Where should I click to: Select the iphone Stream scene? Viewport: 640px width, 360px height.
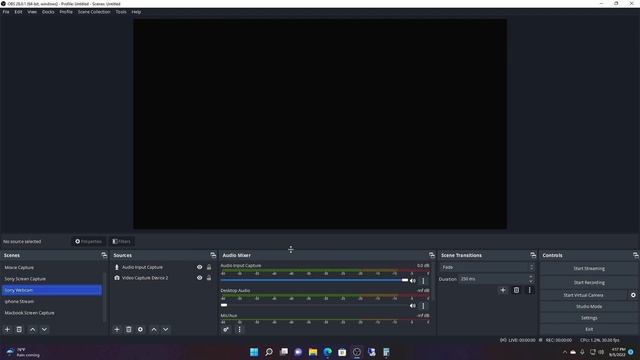click(52, 302)
